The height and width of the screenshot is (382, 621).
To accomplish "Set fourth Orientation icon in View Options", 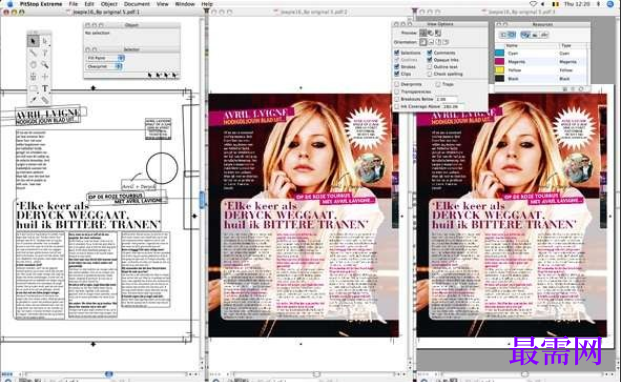I will pyautogui.click(x=446, y=42).
